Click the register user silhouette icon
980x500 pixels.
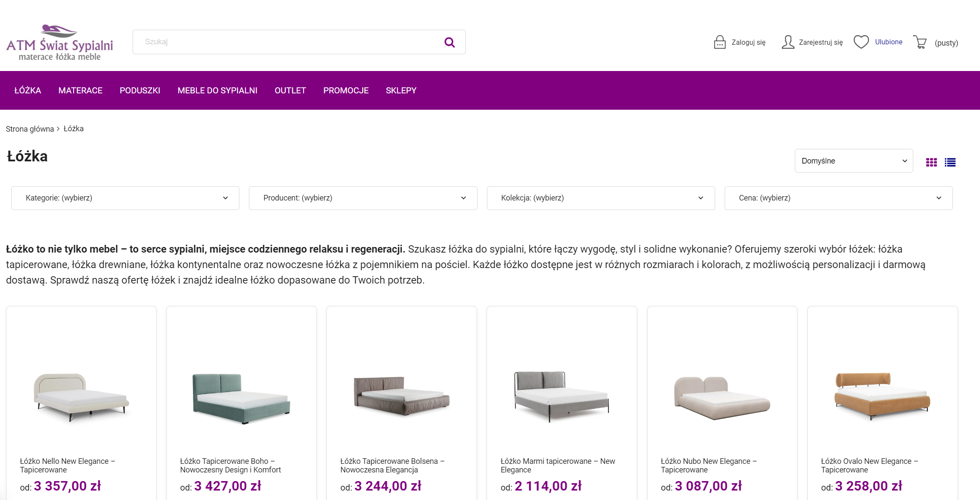pyautogui.click(x=788, y=42)
